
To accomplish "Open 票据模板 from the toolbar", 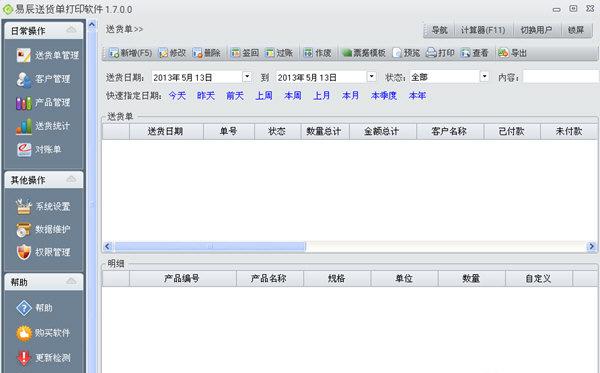I will 364,53.
